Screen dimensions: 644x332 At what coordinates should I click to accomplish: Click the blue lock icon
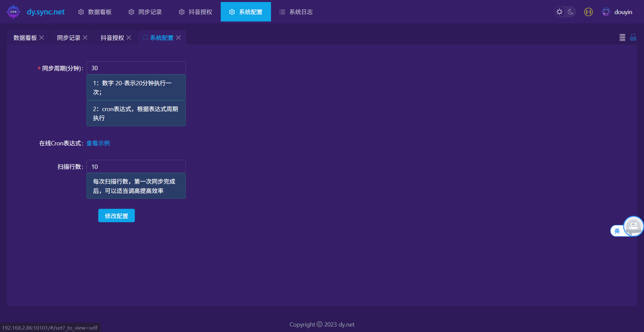[x=633, y=37]
